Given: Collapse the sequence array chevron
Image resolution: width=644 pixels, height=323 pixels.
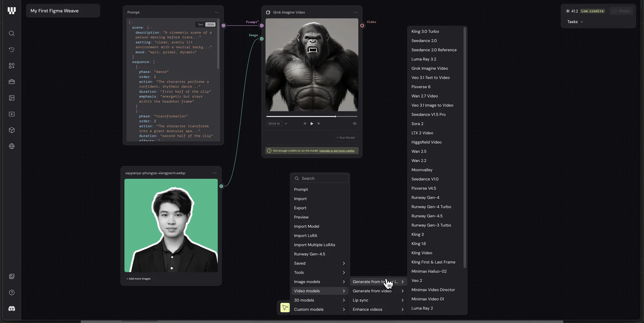Looking at the screenshot, I should pos(157,62).
